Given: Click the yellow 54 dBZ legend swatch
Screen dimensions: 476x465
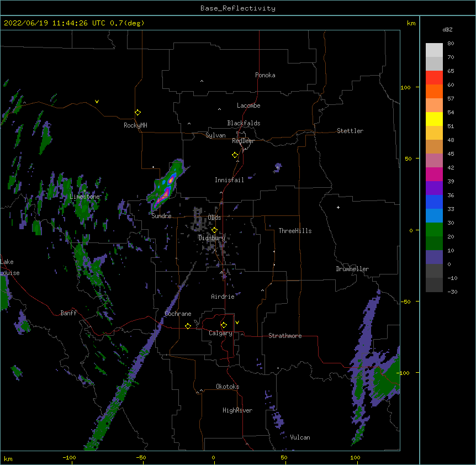Looking at the screenshot, I should [x=434, y=119].
